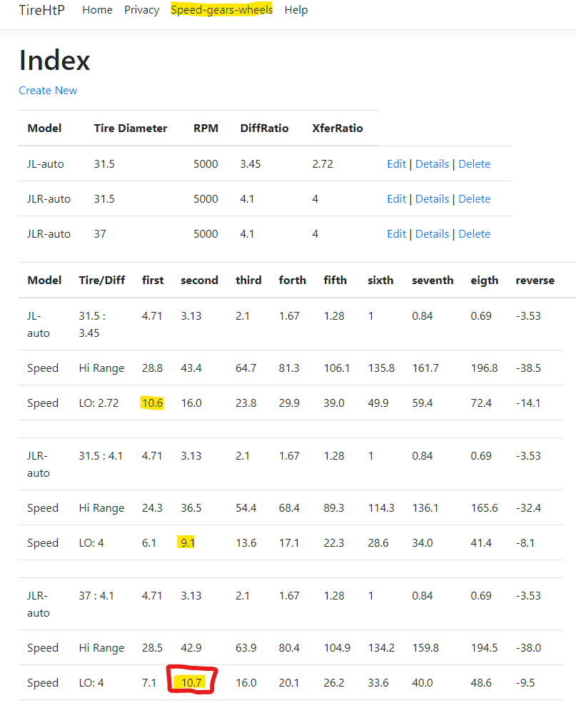Select the highlighted 10.7 speed value
Viewport: 576px width, 728px height.
pyautogui.click(x=191, y=682)
